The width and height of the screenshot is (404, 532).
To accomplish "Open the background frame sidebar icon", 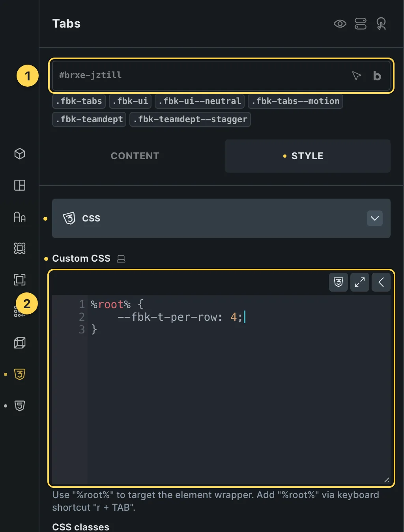I will [20, 248].
